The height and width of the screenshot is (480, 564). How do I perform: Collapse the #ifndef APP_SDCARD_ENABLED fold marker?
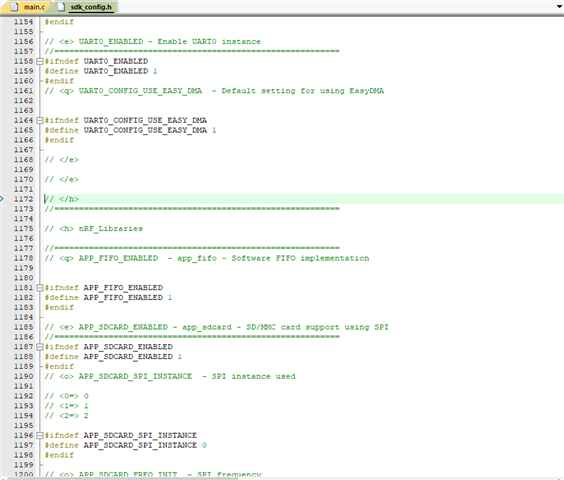coord(40,347)
